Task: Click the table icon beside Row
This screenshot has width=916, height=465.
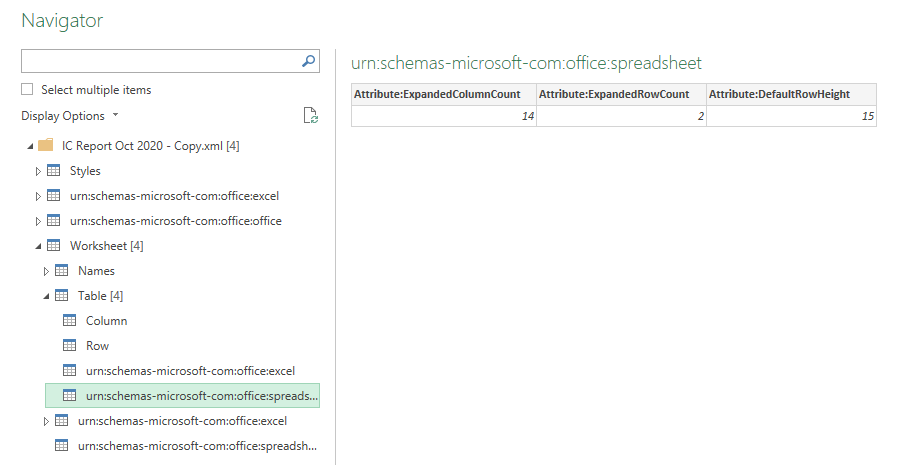Action: click(x=70, y=346)
